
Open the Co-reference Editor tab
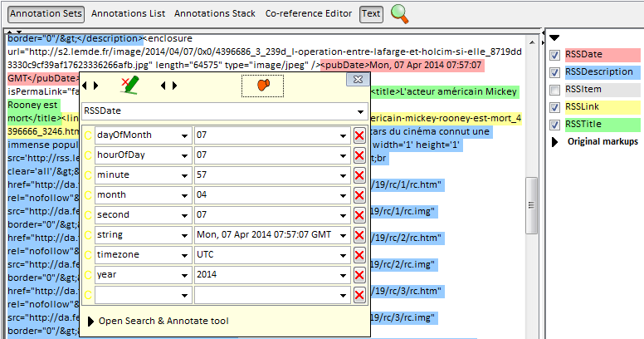[x=309, y=14]
